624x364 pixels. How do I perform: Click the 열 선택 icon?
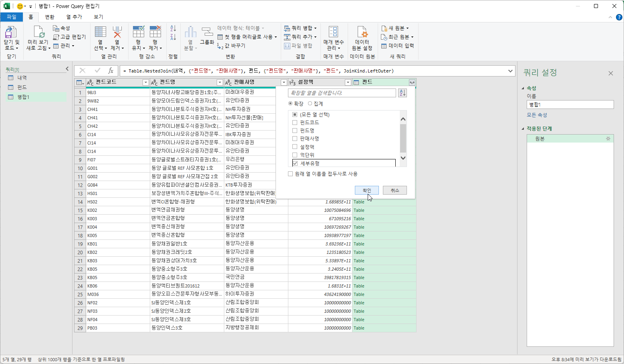100,32
